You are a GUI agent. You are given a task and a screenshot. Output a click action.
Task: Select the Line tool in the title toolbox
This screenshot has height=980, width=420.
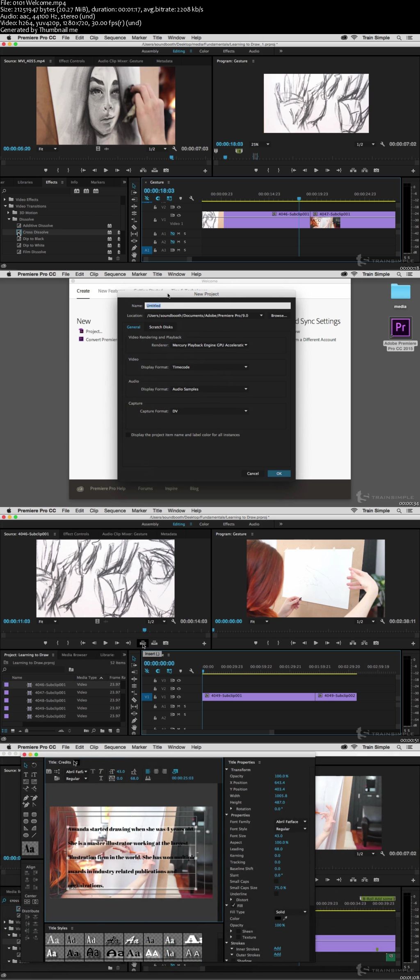(x=34, y=835)
